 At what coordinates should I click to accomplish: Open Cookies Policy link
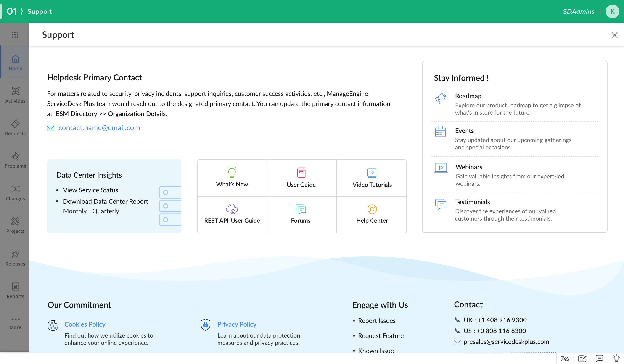pos(85,324)
